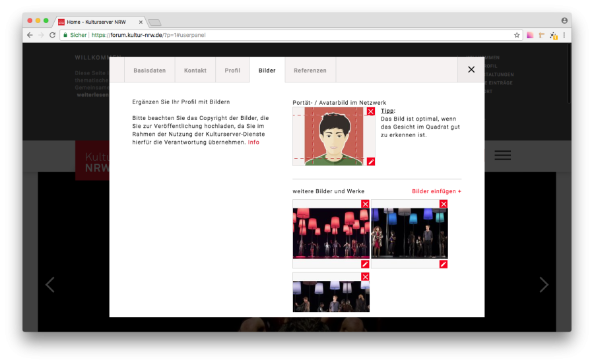Click the browser address bar

[297, 35]
